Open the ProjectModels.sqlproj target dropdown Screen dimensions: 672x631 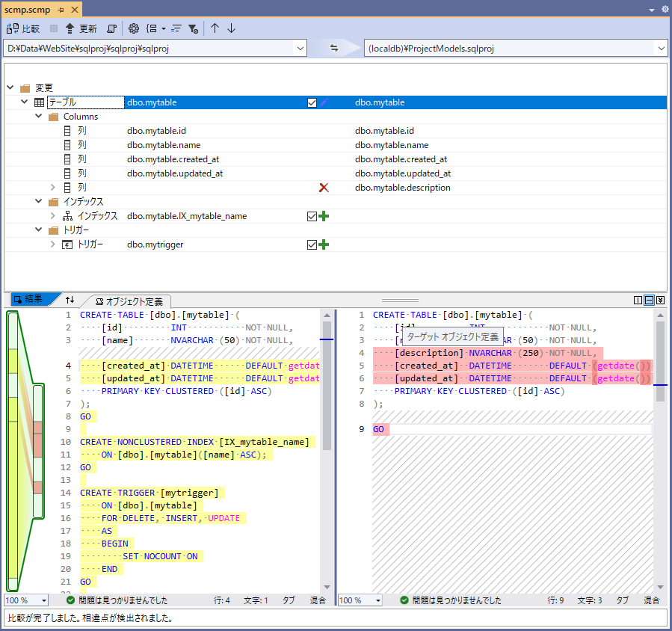[x=661, y=47]
